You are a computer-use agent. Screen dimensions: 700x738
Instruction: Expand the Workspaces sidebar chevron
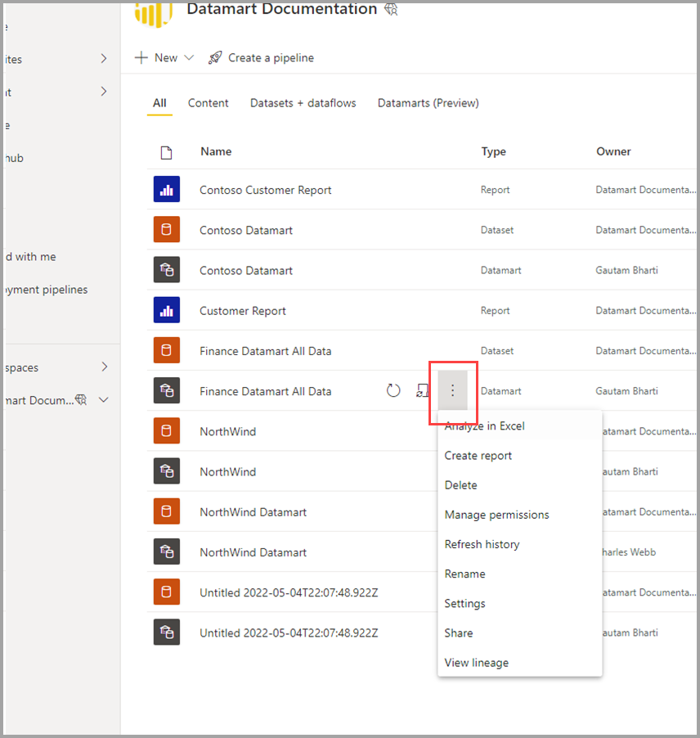pyautogui.click(x=103, y=367)
